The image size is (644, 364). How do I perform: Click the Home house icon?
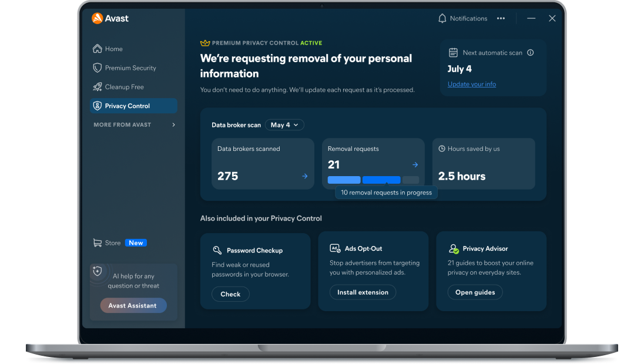[x=98, y=48]
